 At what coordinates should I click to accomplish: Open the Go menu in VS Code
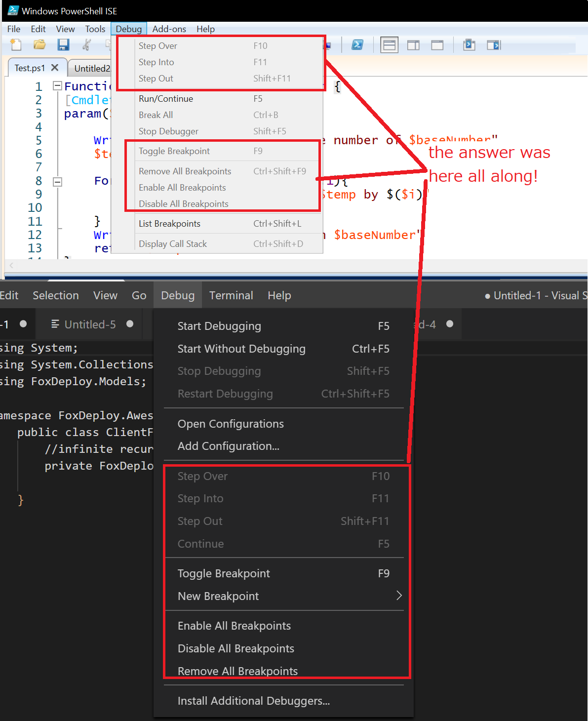[139, 295]
